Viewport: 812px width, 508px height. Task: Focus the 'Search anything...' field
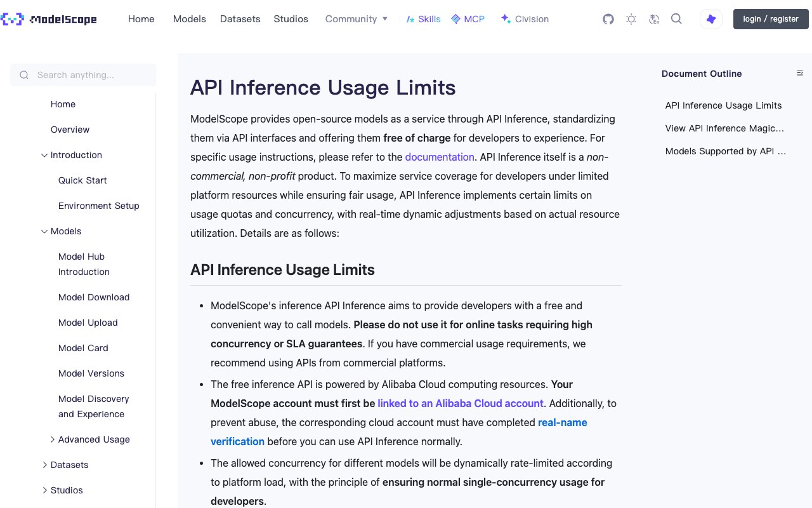coord(83,75)
